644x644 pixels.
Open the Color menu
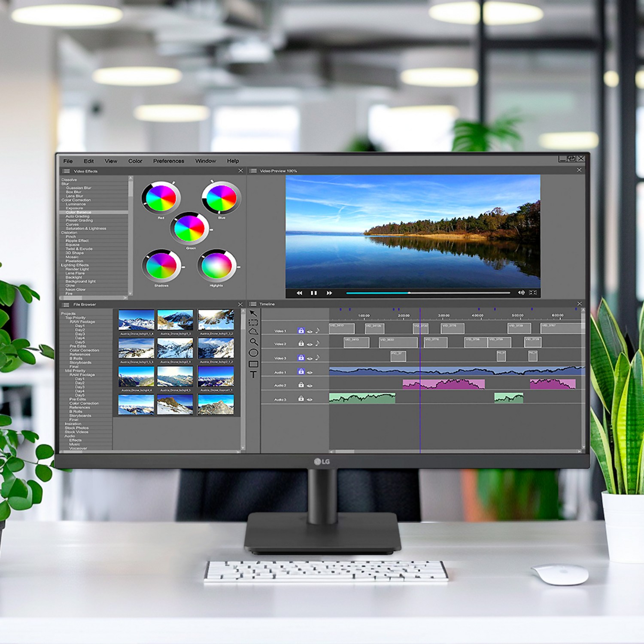(x=135, y=161)
